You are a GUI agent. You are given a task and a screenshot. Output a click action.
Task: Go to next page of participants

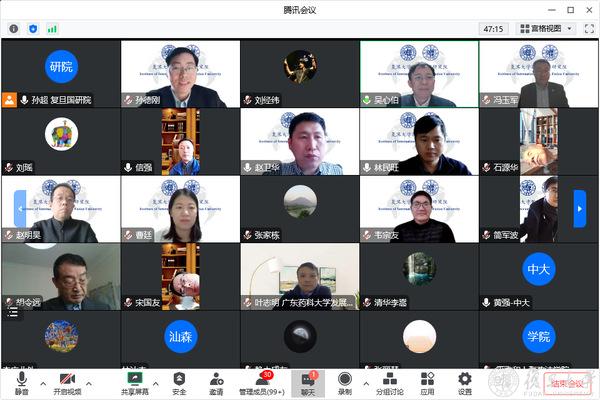click(579, 208)
